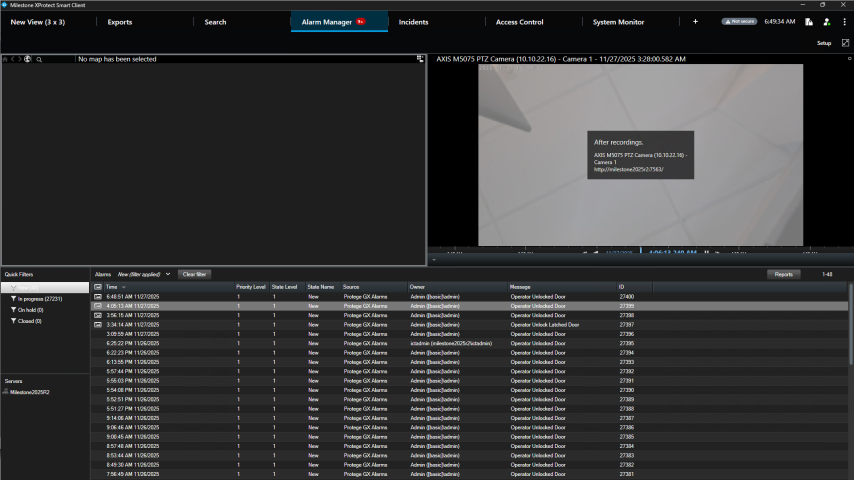Viewport: 854px width, 480px height.
Task: Select the In progress quick filter
Action: click(x=40, y=298)
